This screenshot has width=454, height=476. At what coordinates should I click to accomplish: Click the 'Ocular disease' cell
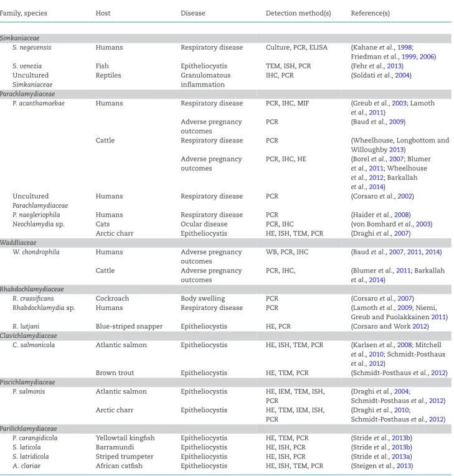pyautogui.click(x=204, y=224)
